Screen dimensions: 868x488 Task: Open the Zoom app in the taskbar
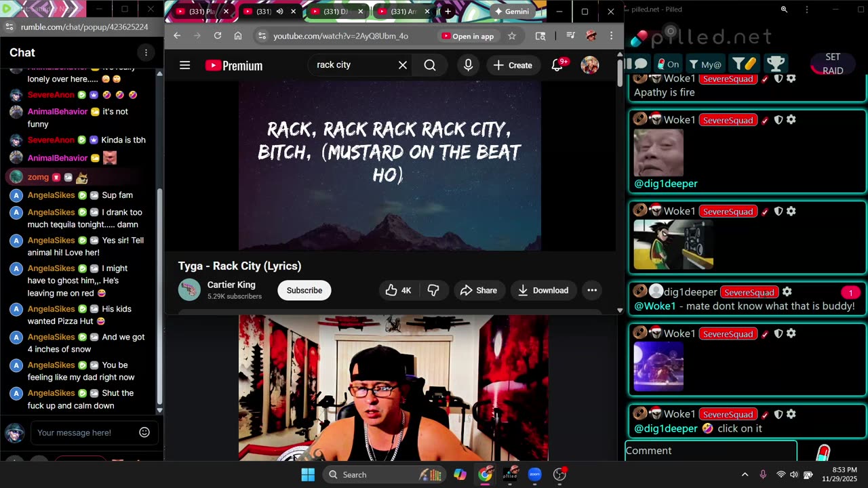pos(535,474)
